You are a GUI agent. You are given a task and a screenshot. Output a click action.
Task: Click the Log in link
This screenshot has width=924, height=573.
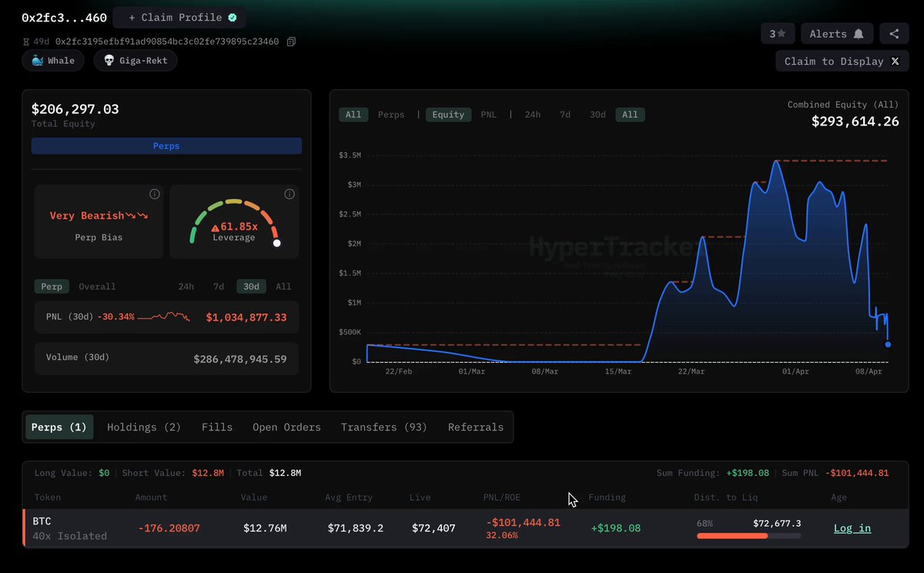(852, 528)
